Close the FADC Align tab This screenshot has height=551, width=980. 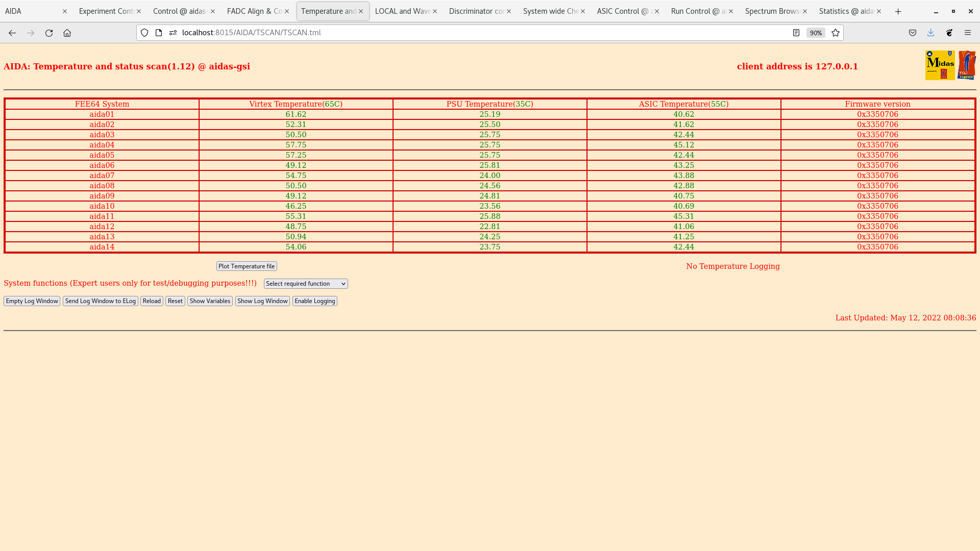point(287,11)
